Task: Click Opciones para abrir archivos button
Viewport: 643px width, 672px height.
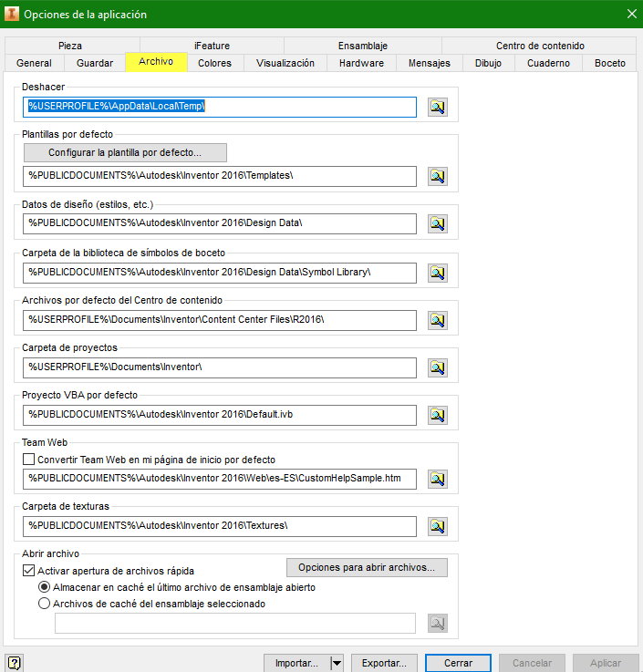Action: click(x=367, y=567)
